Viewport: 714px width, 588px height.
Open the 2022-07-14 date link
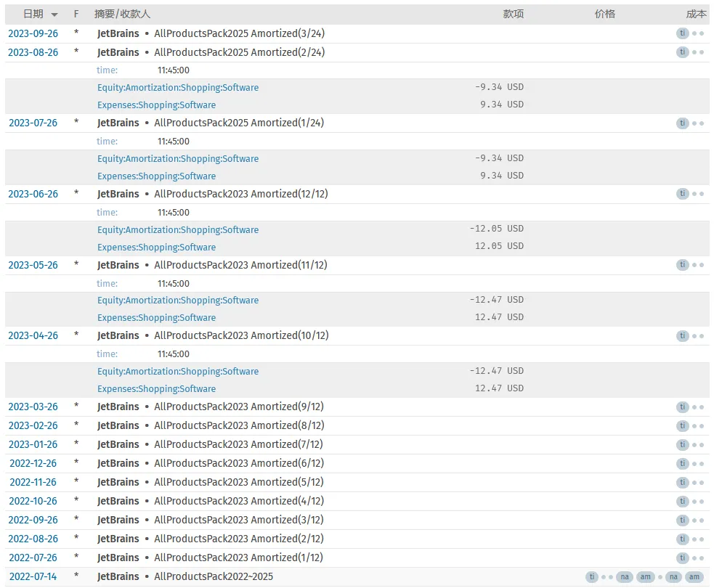pos(33,576)
